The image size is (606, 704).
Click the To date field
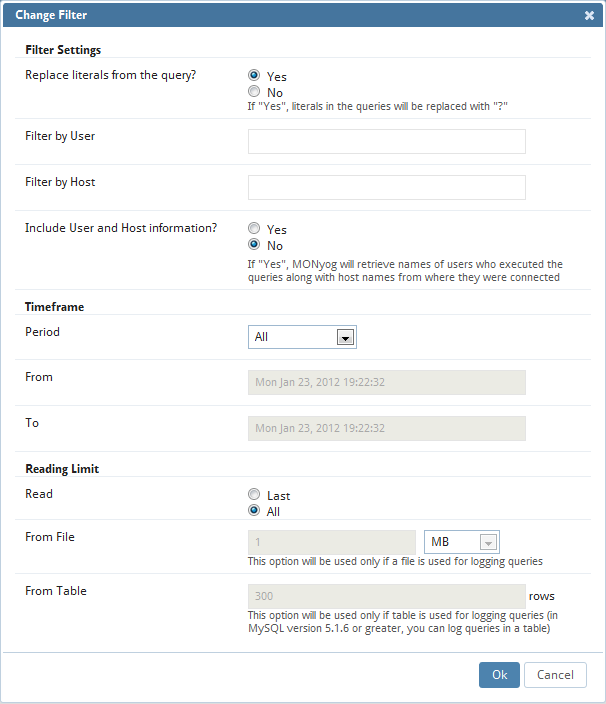(386, 428)
